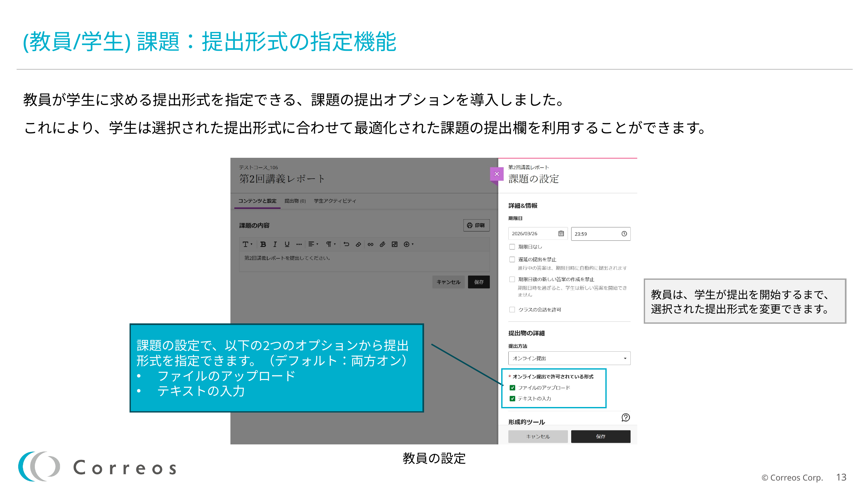Click the insert image icon
This screenshot has width=868, height=488.
tap(394, 245)
